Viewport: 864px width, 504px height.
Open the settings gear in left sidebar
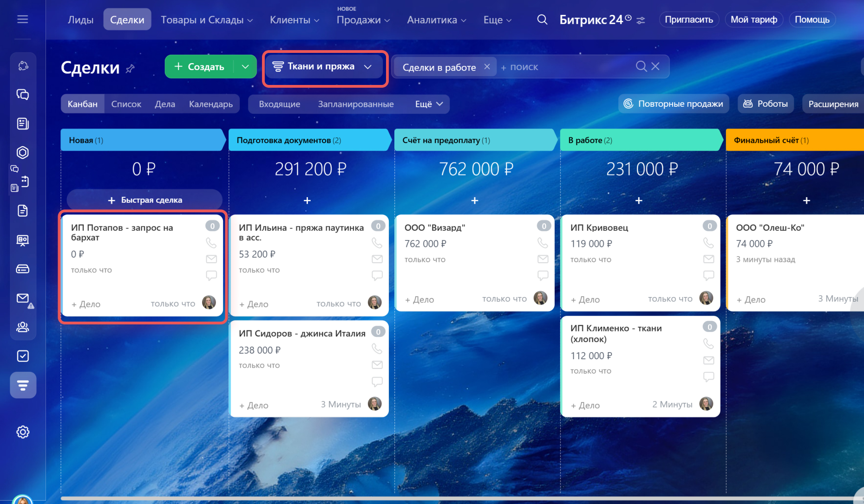23,432
